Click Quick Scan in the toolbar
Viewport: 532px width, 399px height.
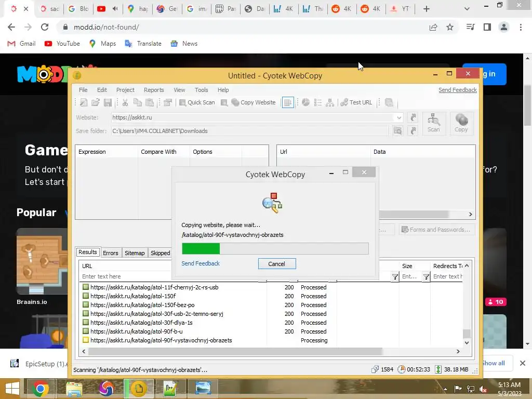pos(197,102)
